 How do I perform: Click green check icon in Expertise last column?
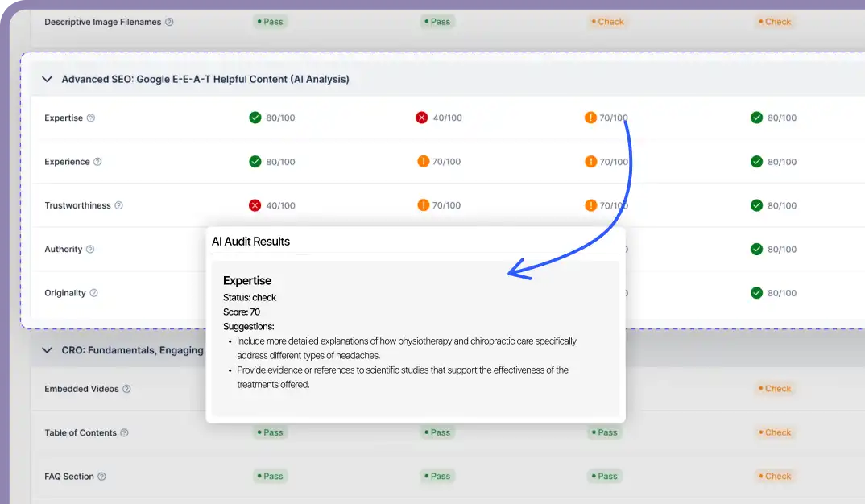[757, 118]
